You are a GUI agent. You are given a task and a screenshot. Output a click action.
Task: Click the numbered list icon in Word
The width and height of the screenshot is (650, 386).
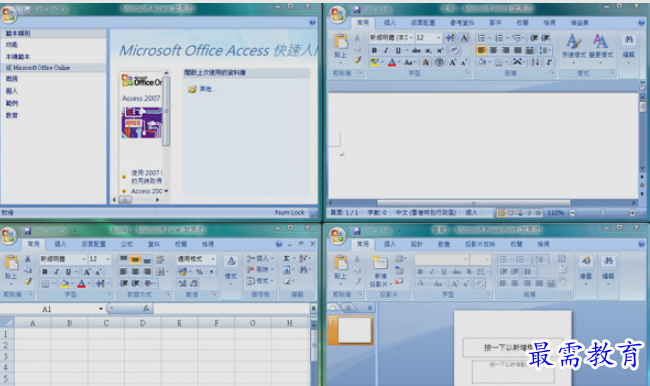tap(499, 38)
